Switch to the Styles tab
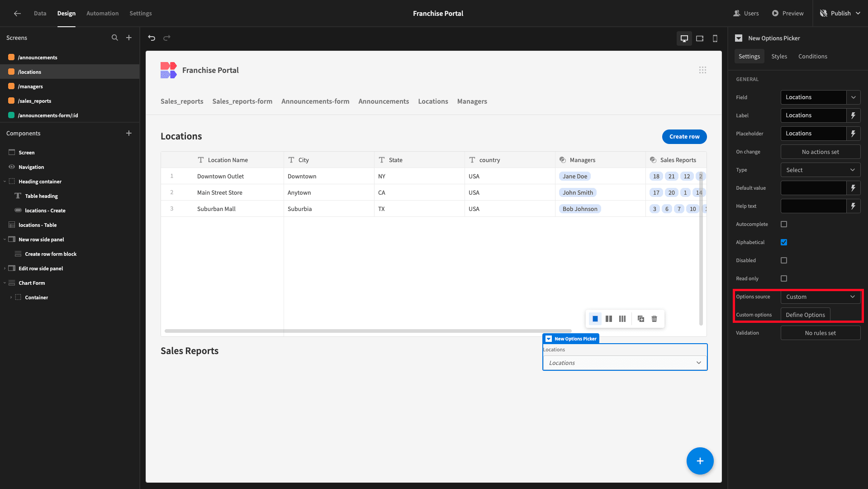This screenshot has height=489, width=868. pyautogui.click(x=779, y=56)
